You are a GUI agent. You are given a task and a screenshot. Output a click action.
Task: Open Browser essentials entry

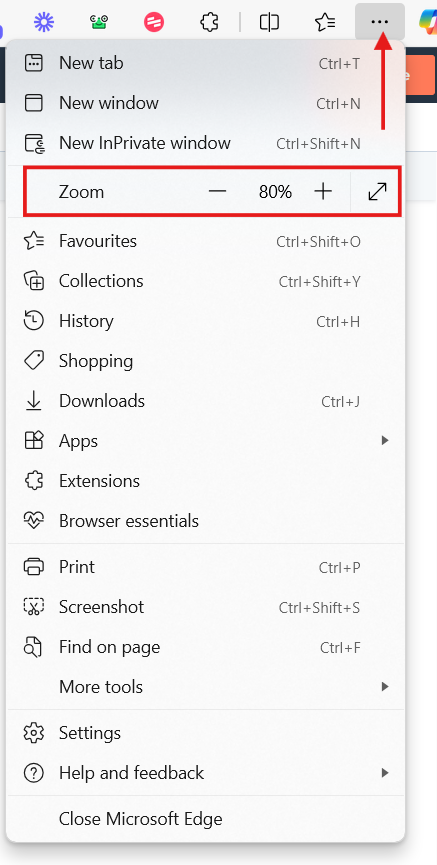[x=205, y=521]
